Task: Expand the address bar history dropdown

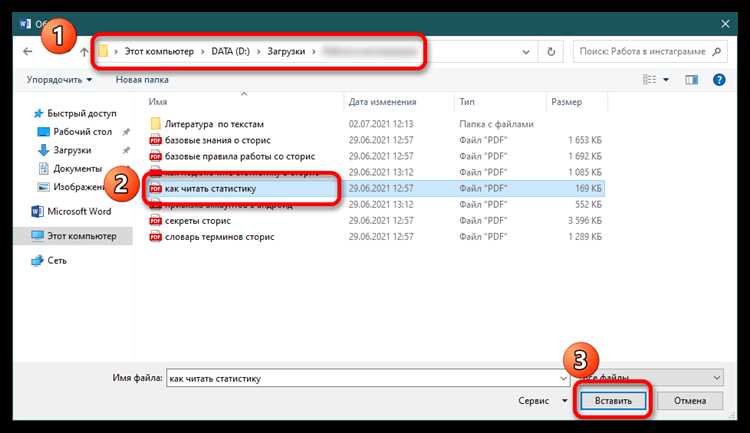Action: coord(526,52)
